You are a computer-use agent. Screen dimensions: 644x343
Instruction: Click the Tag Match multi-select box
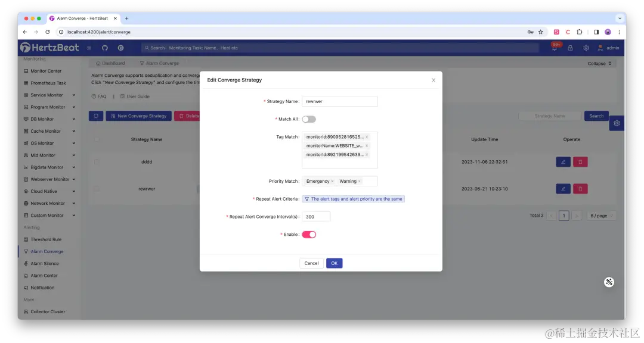click(340, 149)
